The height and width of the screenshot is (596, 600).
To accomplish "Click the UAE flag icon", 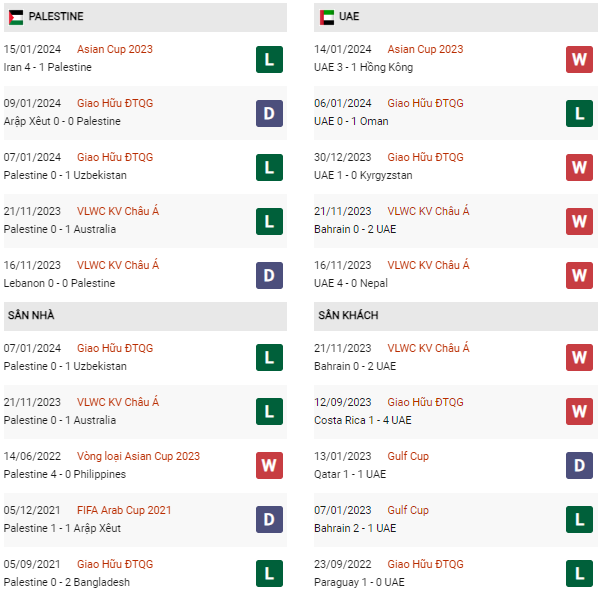I will point(327,17).
